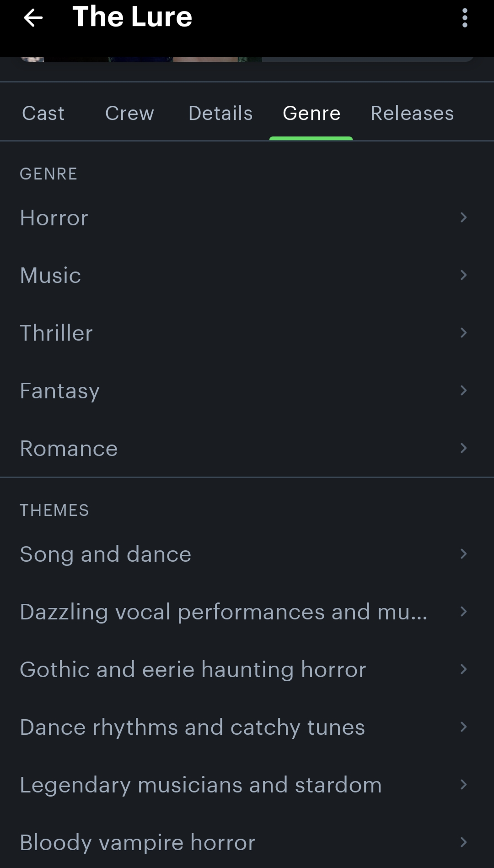Screen dimensions: 494x868
Task: Tap the back arrow icon
Action: pyautogui.click(x=33, y=18)
